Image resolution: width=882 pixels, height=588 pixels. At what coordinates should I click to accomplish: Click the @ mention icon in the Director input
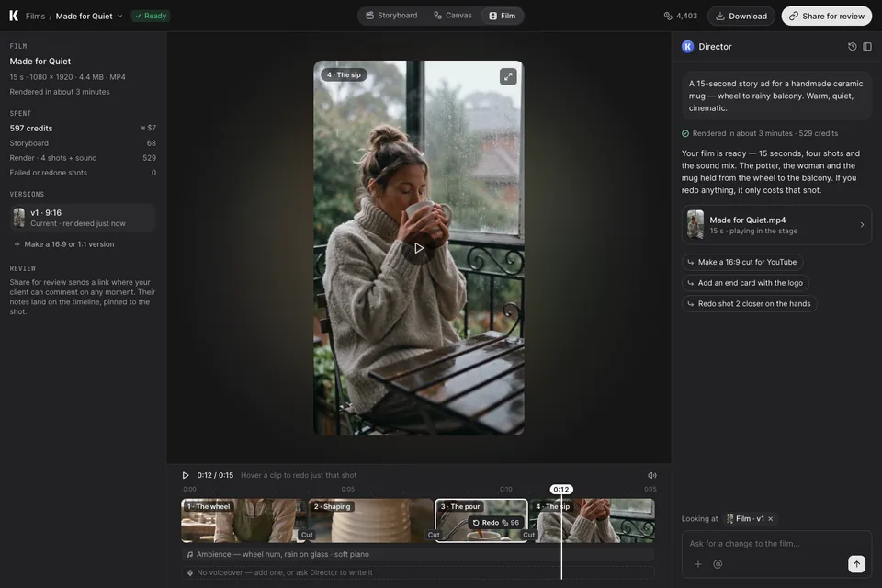point(718,564)
